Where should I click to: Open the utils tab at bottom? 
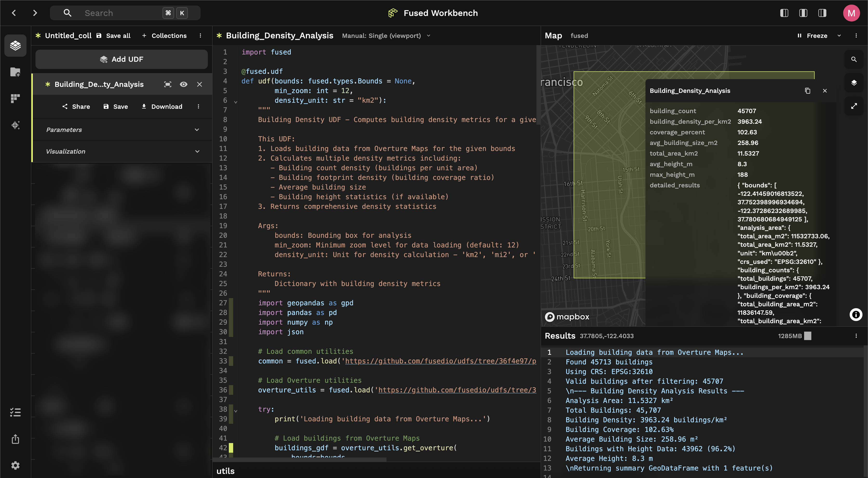[225, 471]
